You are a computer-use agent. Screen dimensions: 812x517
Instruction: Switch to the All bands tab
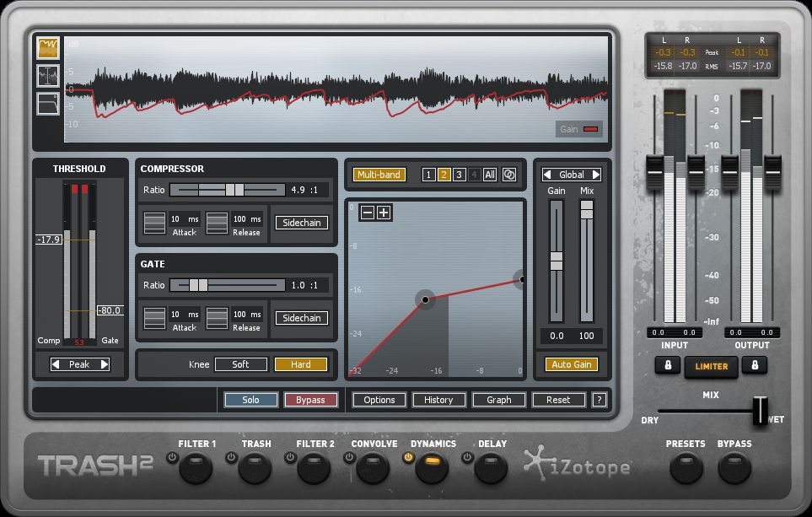(491, 175)
